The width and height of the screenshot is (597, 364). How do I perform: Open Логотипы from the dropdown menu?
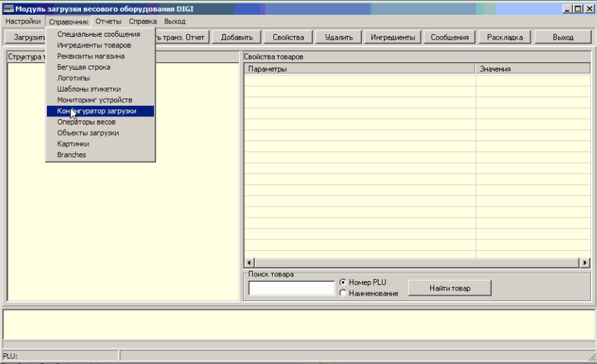(x=100, y=78)
